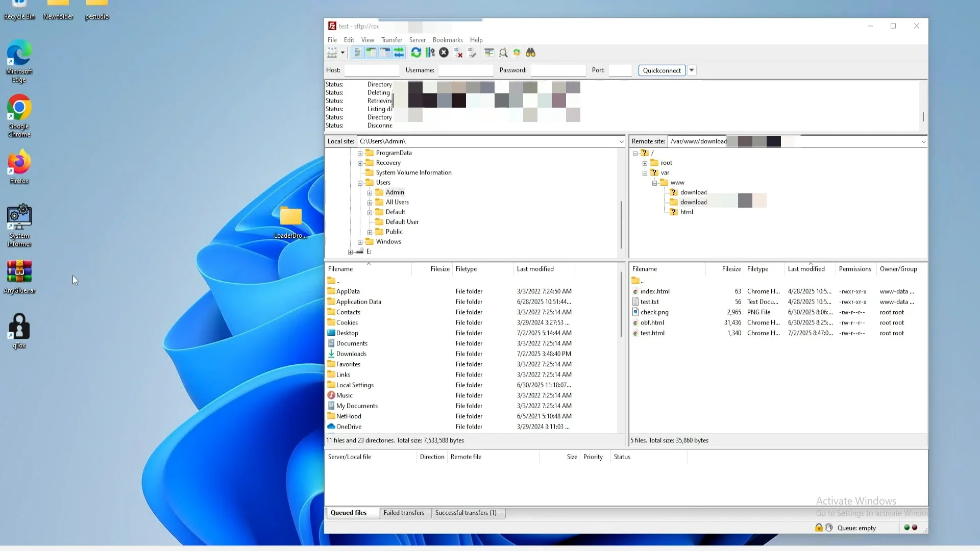
Task: Click the process queue toolbar icon
Action: 430,53
